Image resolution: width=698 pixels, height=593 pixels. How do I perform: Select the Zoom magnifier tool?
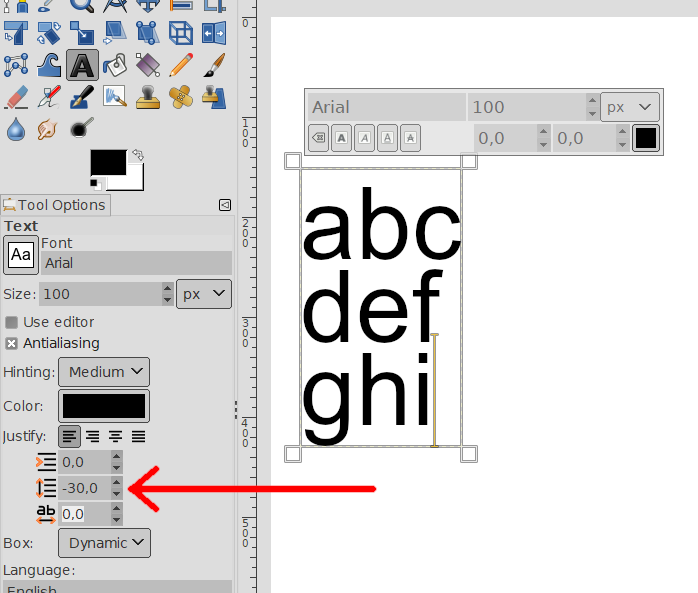82,4
